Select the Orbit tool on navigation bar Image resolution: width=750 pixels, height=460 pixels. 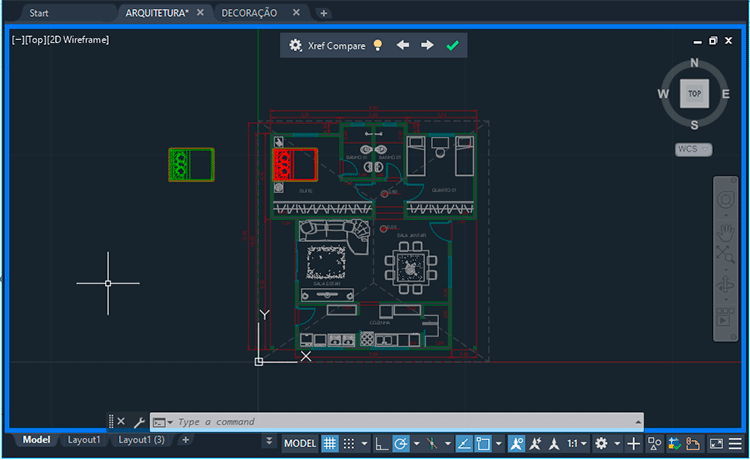pyautogui.click(x=725, y=285)
